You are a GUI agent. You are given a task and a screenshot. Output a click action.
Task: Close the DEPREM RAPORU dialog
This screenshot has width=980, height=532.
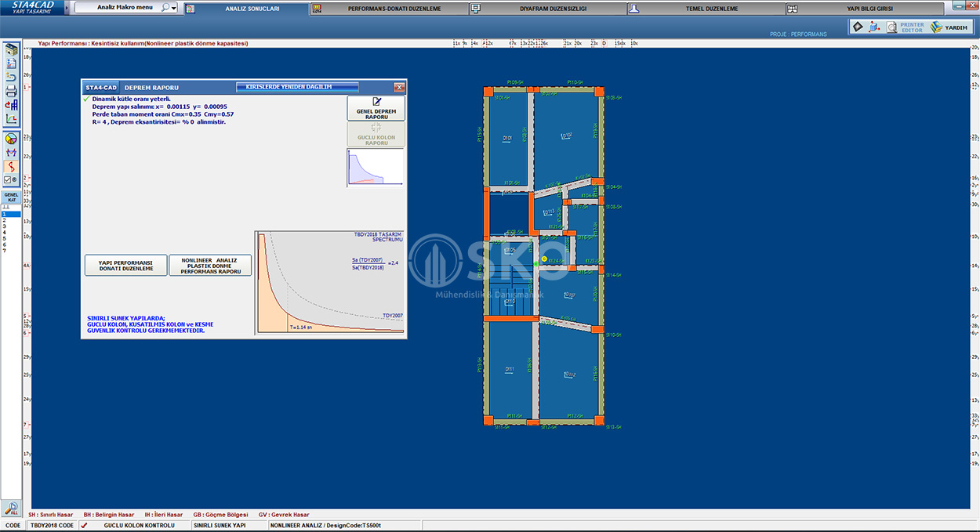[x=399, y=87]
